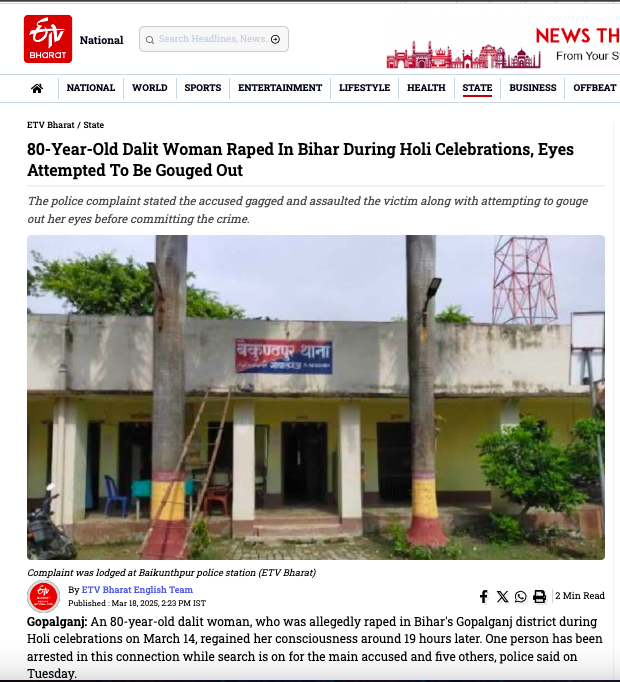620x682 pixels.
Task: Open the home icon in navigation bar
Action: pos(37,88)
